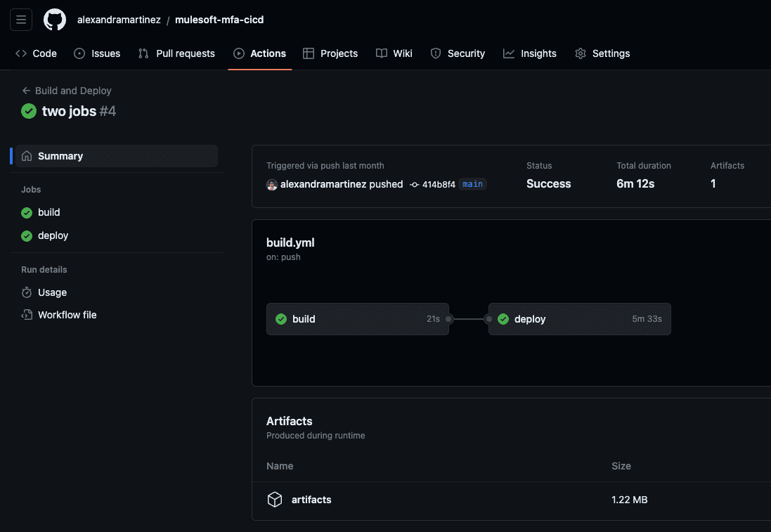Click the Workflow file code icon
The image size is (771, 532).
27,315
